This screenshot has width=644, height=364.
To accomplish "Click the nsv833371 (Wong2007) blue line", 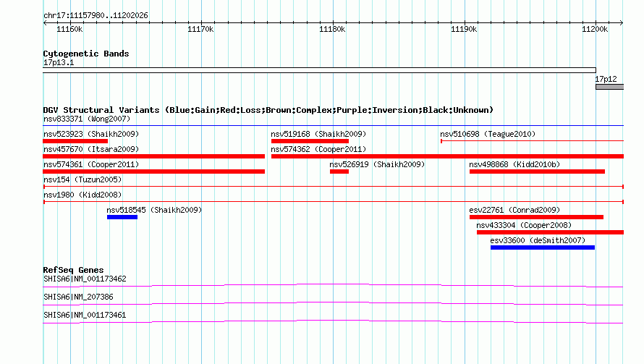I will point(334,125).
